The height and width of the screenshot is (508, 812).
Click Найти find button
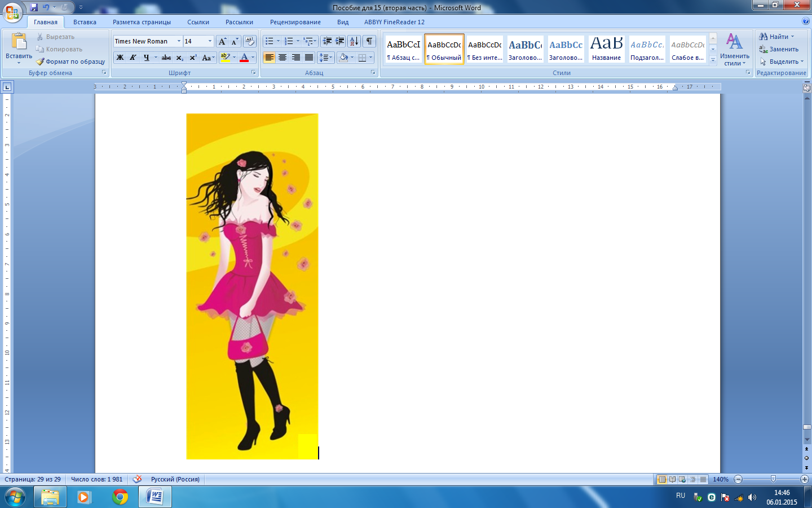[777, 37]
